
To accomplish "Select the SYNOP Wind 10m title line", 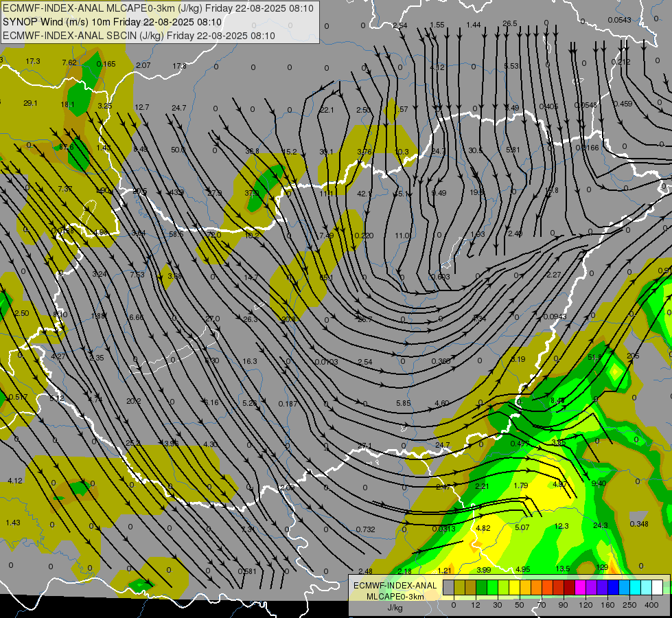I will click(x=113, y=22).
